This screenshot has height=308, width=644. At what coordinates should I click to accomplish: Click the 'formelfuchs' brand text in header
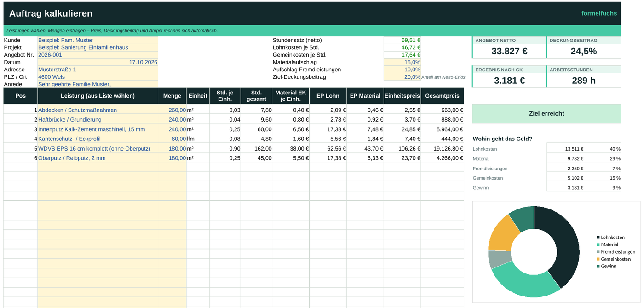tap(599, 13)
